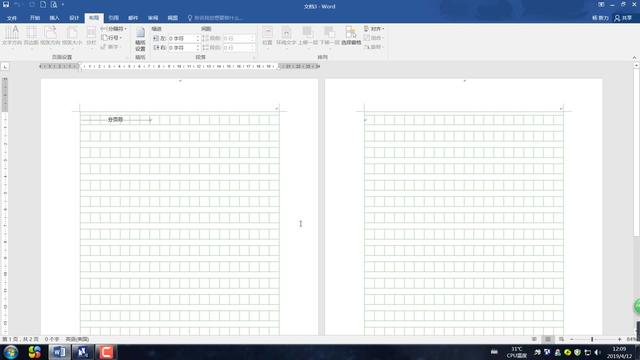
Task: Click the account name beside 共享
Action: point(600,18)
